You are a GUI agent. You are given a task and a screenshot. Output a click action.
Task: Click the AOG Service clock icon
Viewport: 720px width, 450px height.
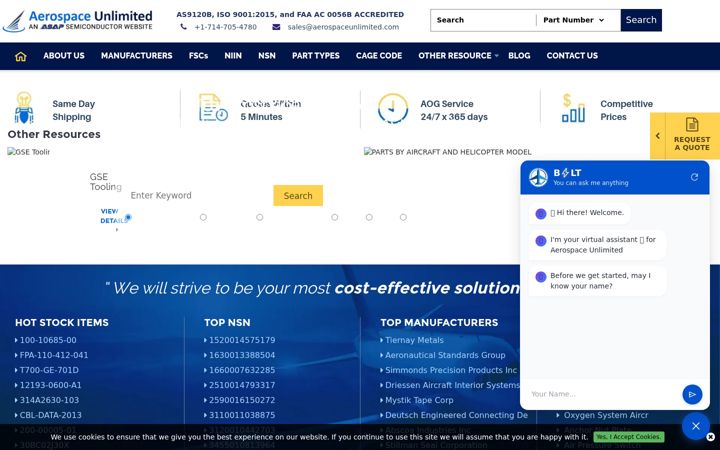pyautogui.click(x=393, y=108)
